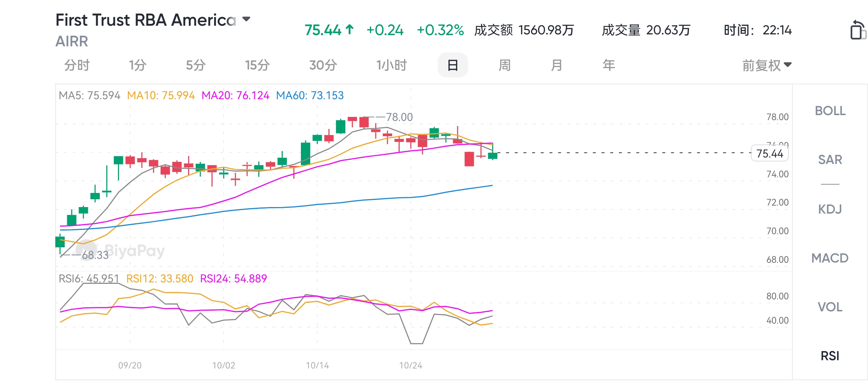Click the 80.00 RSI axis label
The height and width of the screenshot is (391, 868).
(x=777, y=296)
